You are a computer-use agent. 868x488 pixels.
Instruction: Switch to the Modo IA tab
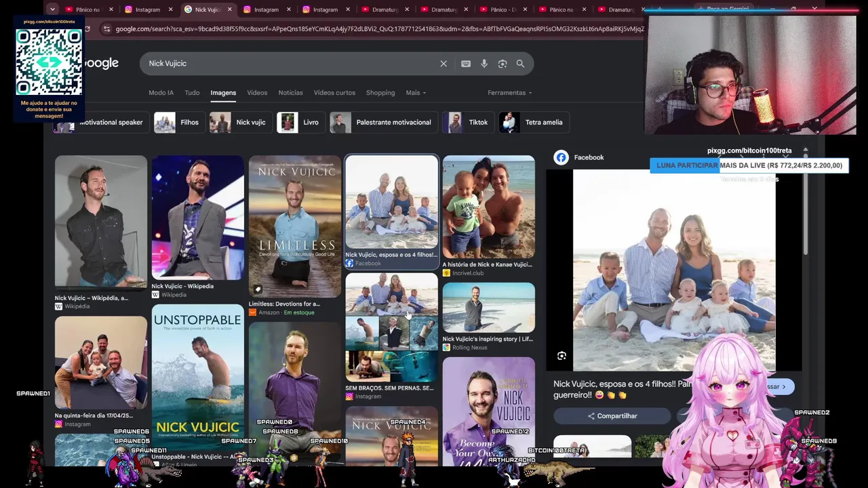(161, 93)
